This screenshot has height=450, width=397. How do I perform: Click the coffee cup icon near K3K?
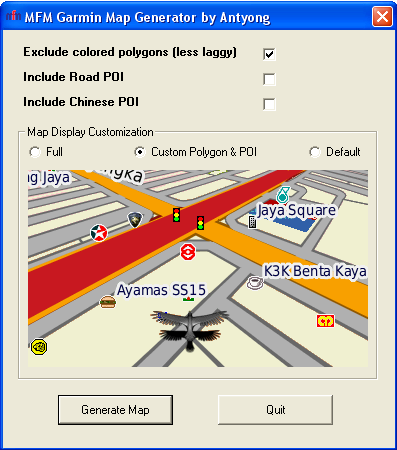click(255, 283)
